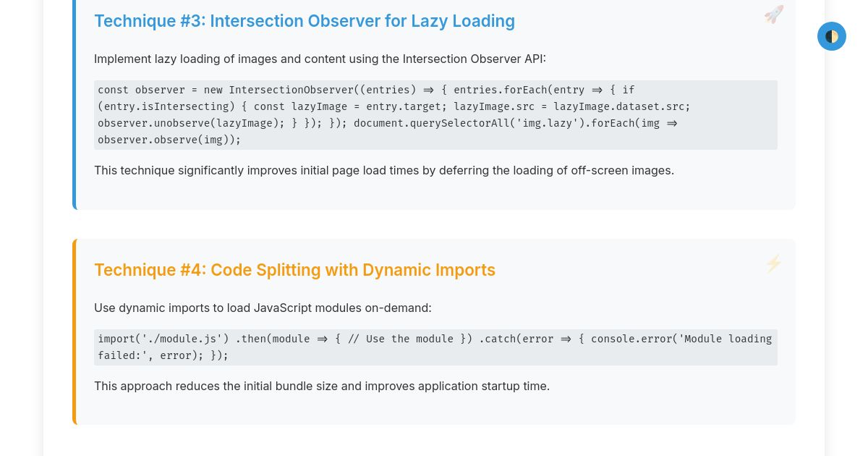Select the Technique #3 Intersection Observer heading
Image resolution: width=868 pixels, height=456 pixels.
point(304,21)
